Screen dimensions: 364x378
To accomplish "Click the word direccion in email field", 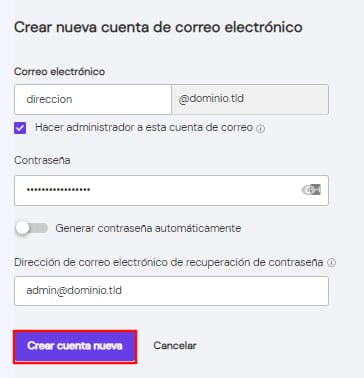I will pyautogui.click(x=49, y=99).
